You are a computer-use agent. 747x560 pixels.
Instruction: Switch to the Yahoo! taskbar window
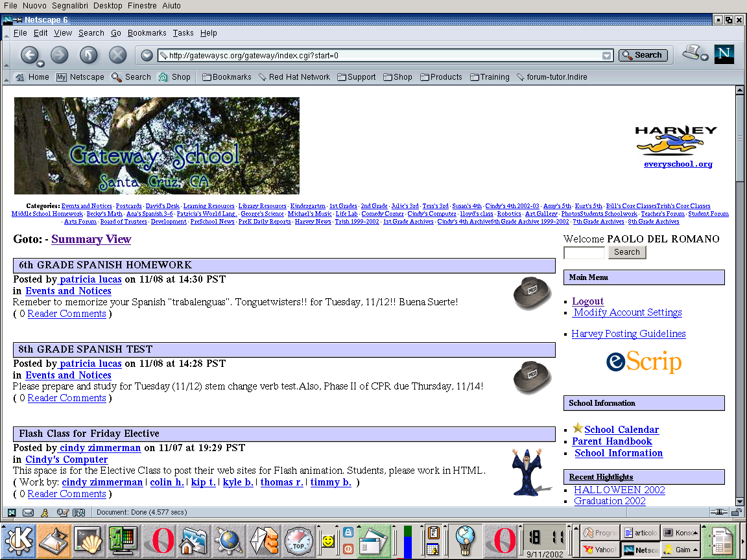tap(600, 550)
